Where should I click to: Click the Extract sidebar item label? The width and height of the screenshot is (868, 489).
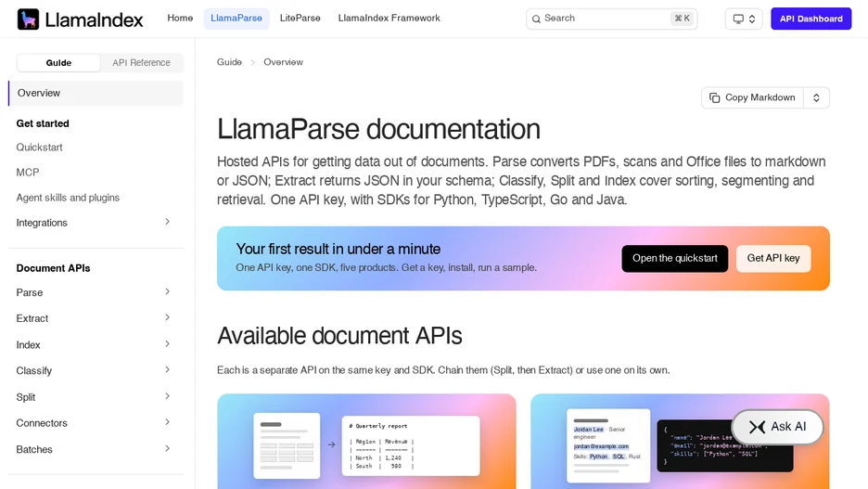(x=32, y=318)
